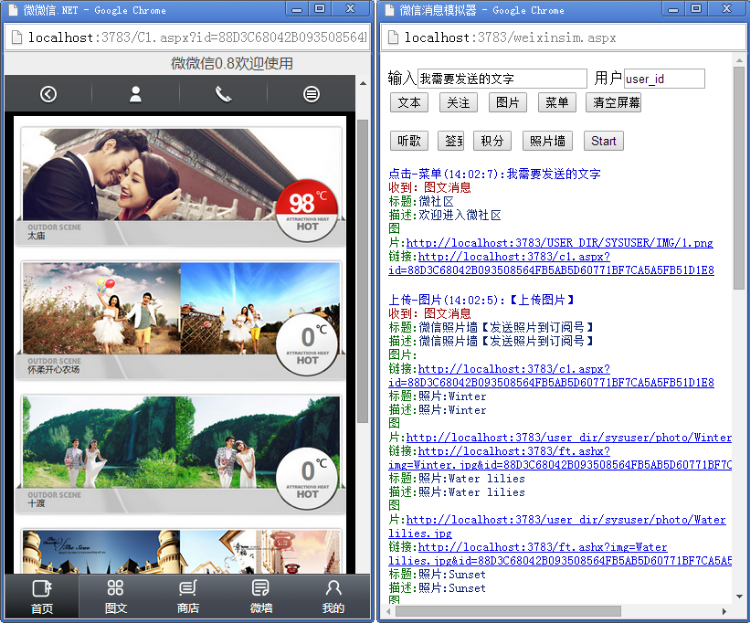Click the 描述:欢迎进入微社区 text line

click(444, 215)
